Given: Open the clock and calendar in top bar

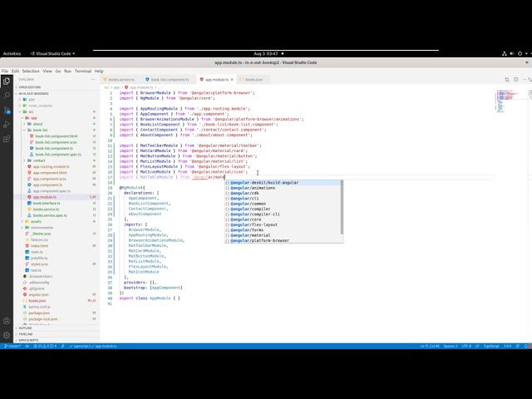Looking at the screenshot, I should [x=266, y=53].
